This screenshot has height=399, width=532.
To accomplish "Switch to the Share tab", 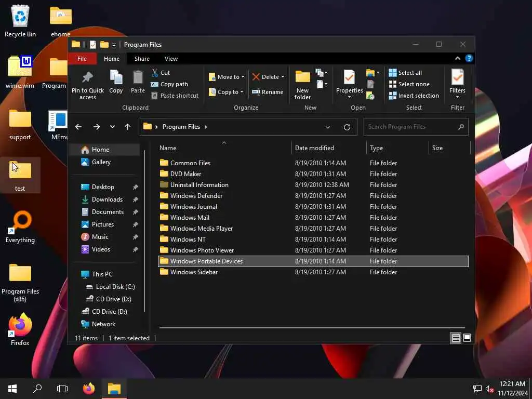I will (x=142, y=59).
